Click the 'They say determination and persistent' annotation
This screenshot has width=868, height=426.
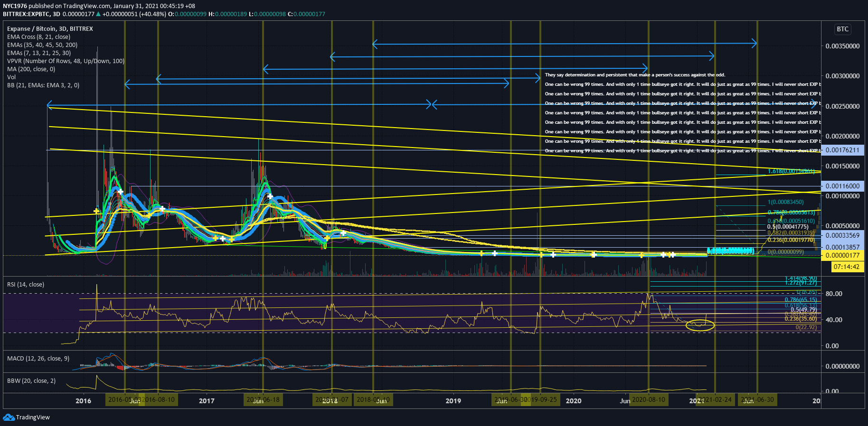[x=635, y=75]
